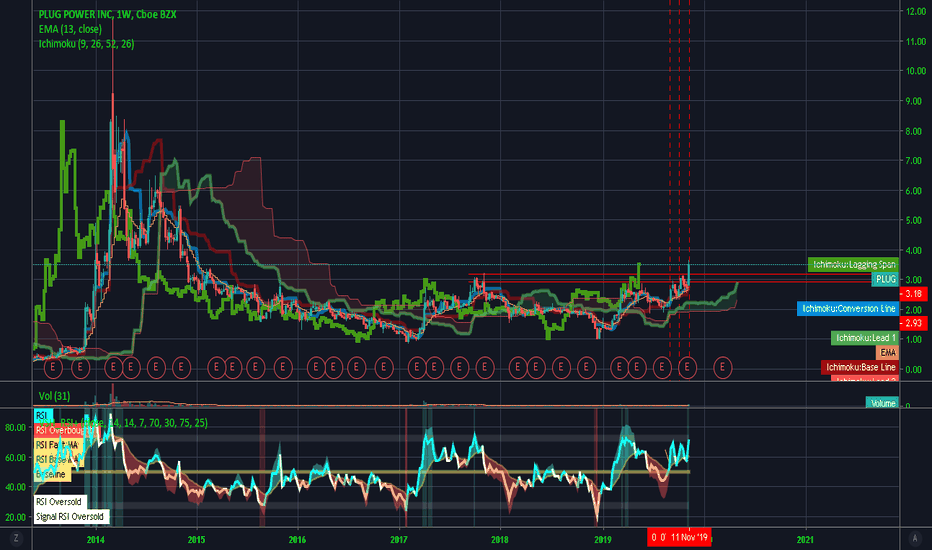Click the earnings E marker on the red dashed lines

click(x=687, y=367)
